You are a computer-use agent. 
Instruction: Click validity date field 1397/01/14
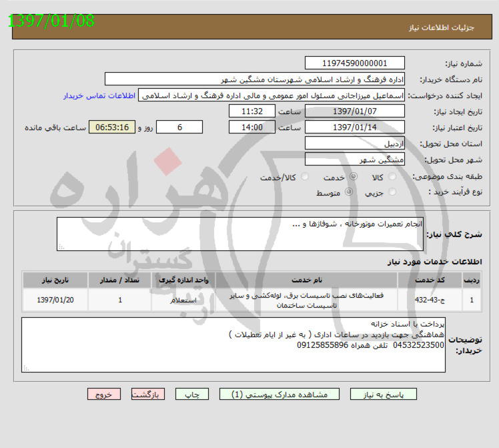click(354, 127)
